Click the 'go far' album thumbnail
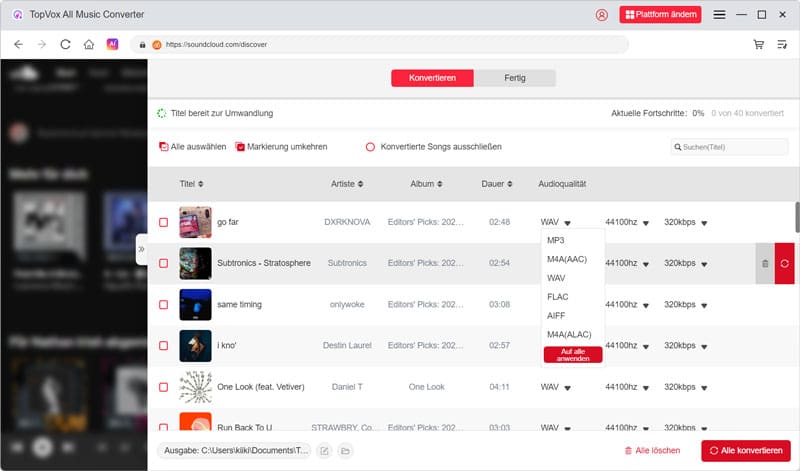This screenshot has height=471, width=800. [195, 222]
